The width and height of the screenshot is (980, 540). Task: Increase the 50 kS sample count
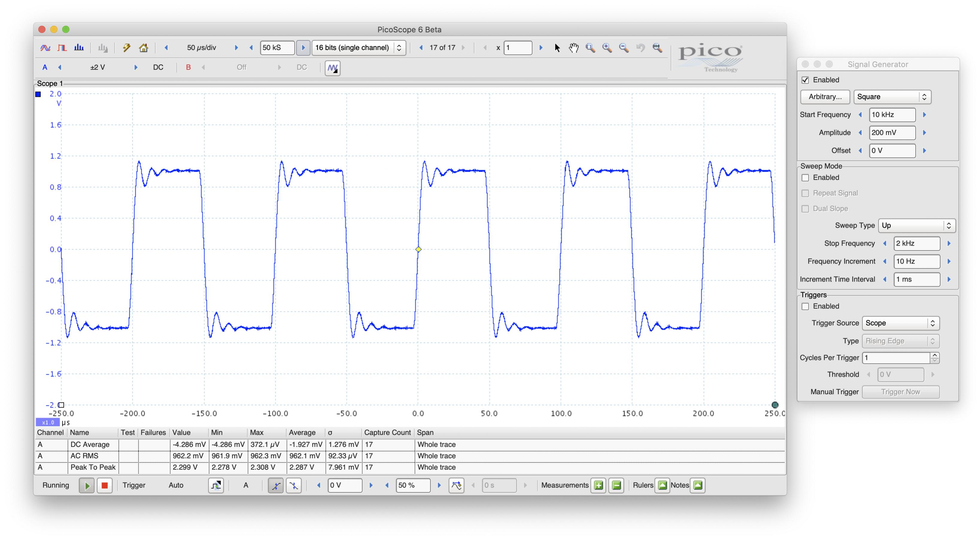pyautogui.click(x=303, y=48)
